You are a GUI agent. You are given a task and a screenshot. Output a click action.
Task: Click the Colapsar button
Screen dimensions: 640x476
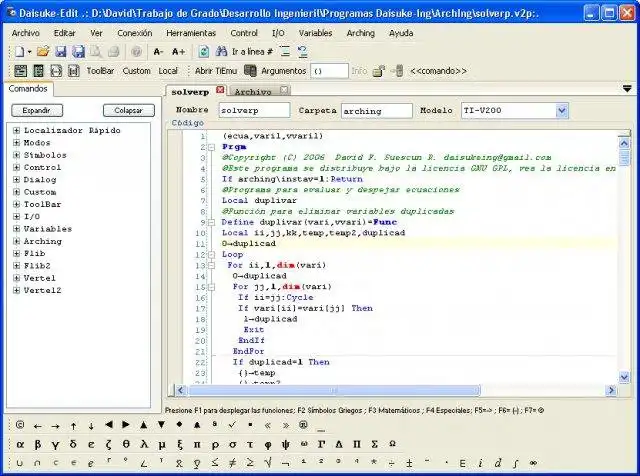click(x=129, y=110)
